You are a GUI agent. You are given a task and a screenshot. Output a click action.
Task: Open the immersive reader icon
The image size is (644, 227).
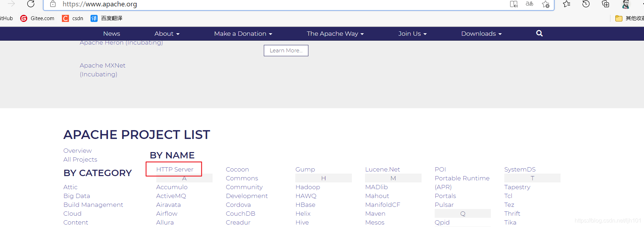(x=514, y=4)
